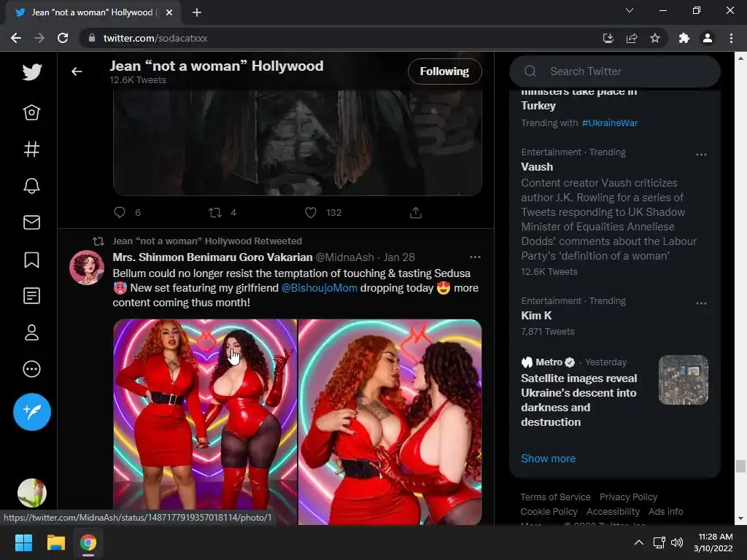Image resolution: width=747 pixels, height=560 pixels.
Task: Open options for Vaush trending item
Action: point(701,155)
